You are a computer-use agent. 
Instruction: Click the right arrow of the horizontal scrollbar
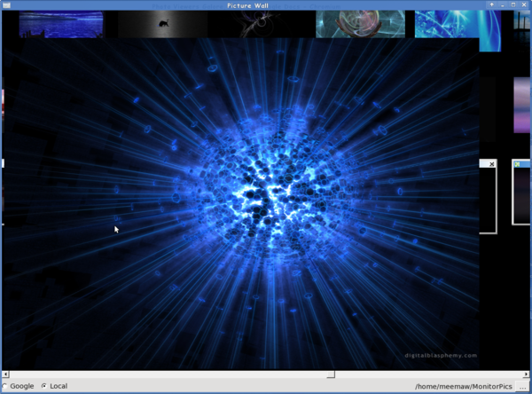(526, 374)
